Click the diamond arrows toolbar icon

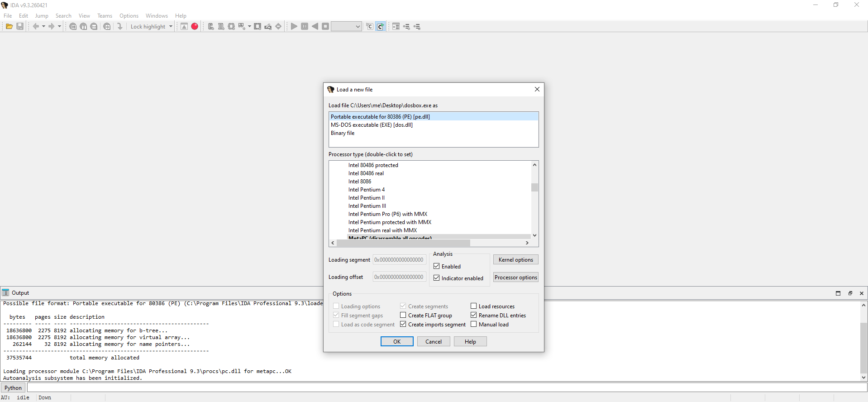278,26
